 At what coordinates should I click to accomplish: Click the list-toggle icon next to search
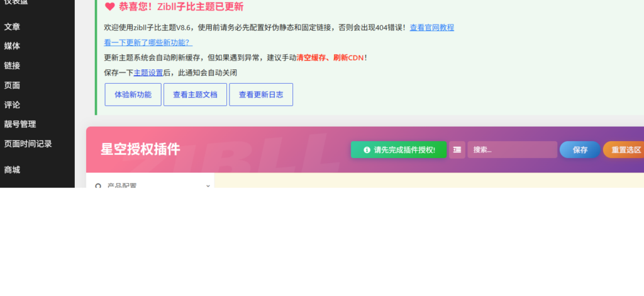pyautogui.click(x=457, y=150)
